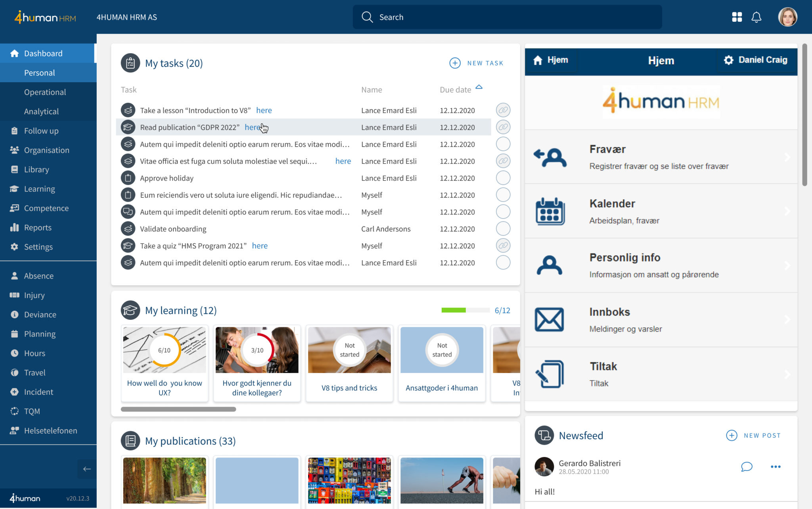
Task: Open Learning in the left sidebar
Action: 39,189
